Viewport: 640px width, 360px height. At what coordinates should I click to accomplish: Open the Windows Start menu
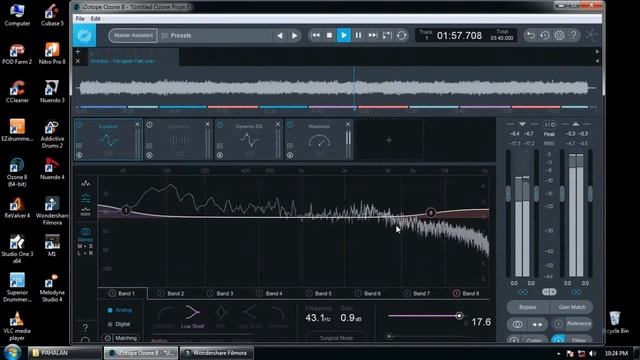tap(12, 352)
